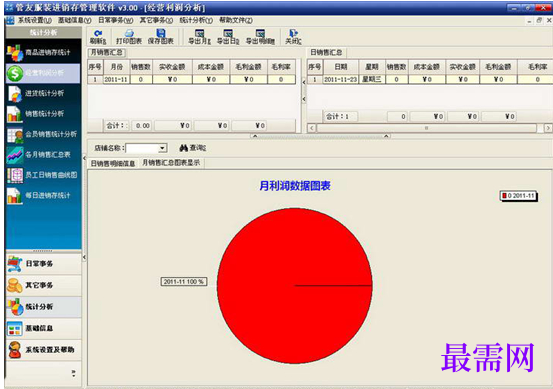Expand the sidebar overflow chevron at bottom
553x389 pixels.
(x=73, y=373)
